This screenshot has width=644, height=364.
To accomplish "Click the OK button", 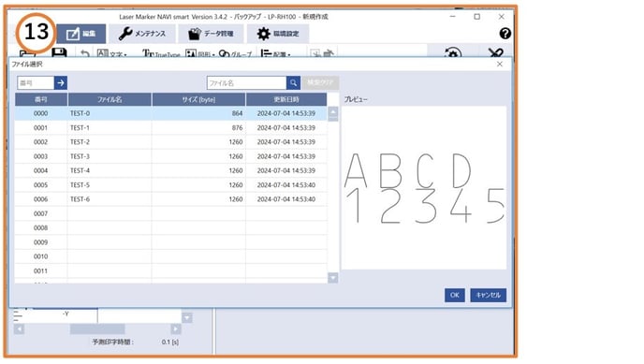I will click(x=455, y=295).
